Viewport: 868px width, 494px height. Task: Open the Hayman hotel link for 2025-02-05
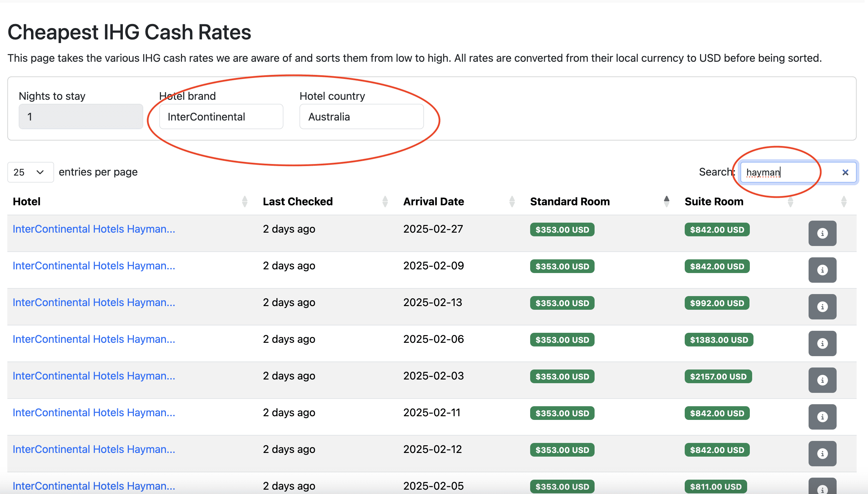(x=94, y=486)
